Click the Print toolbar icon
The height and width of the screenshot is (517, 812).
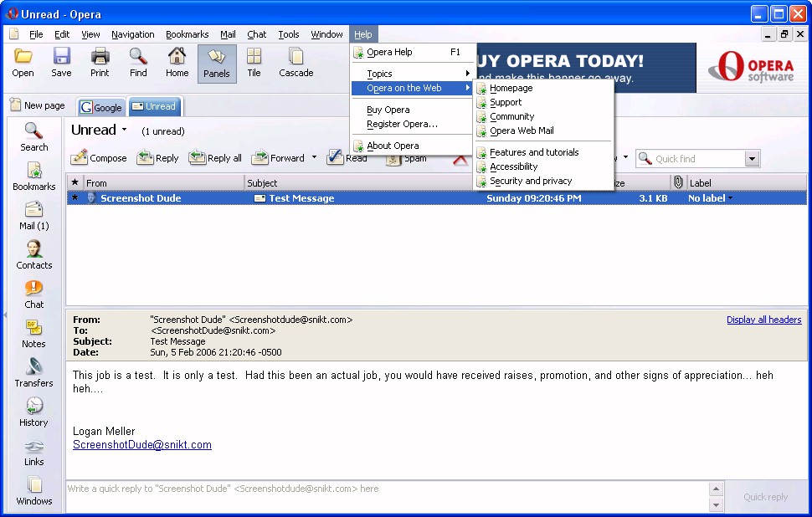point(100,63)
